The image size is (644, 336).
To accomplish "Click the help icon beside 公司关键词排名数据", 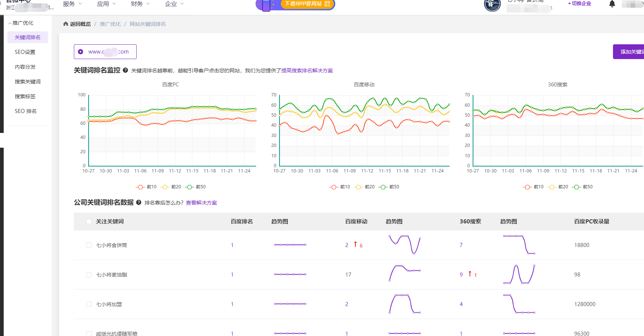I will (138, 202).
